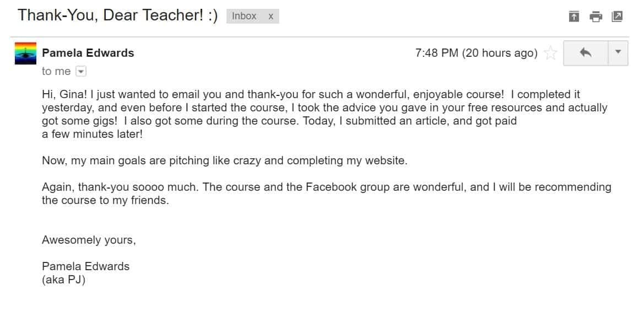Click the 7:48 PM timestamp

[x=476, y=53]
